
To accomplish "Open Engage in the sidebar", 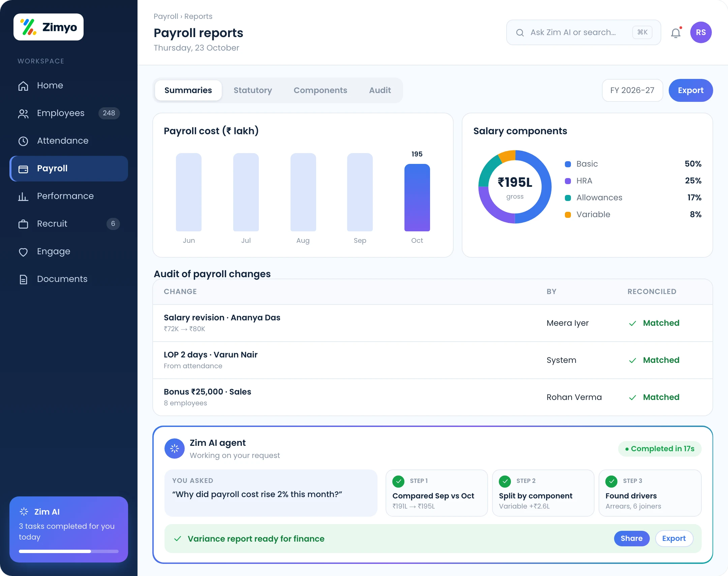I will coord(69,252).
